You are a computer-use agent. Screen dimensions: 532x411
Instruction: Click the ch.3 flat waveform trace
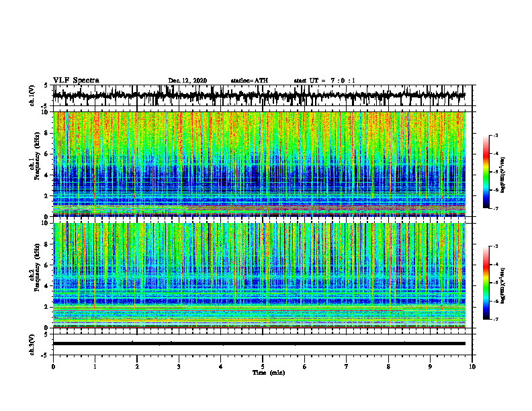259,344
